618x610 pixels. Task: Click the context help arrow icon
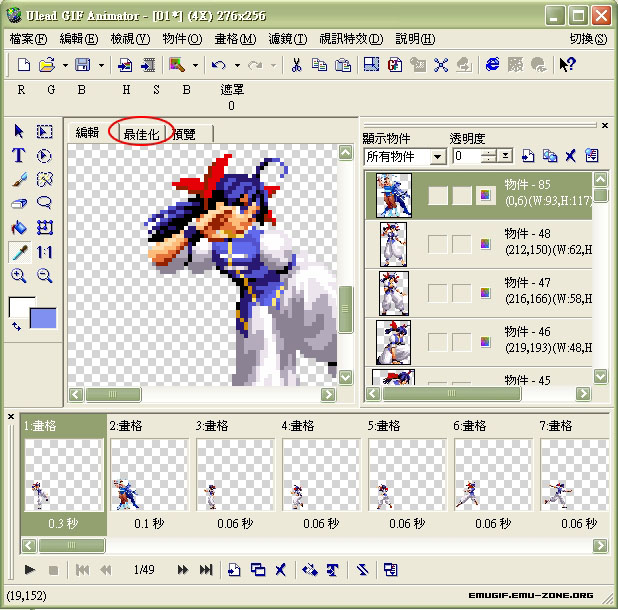[568, 65]
